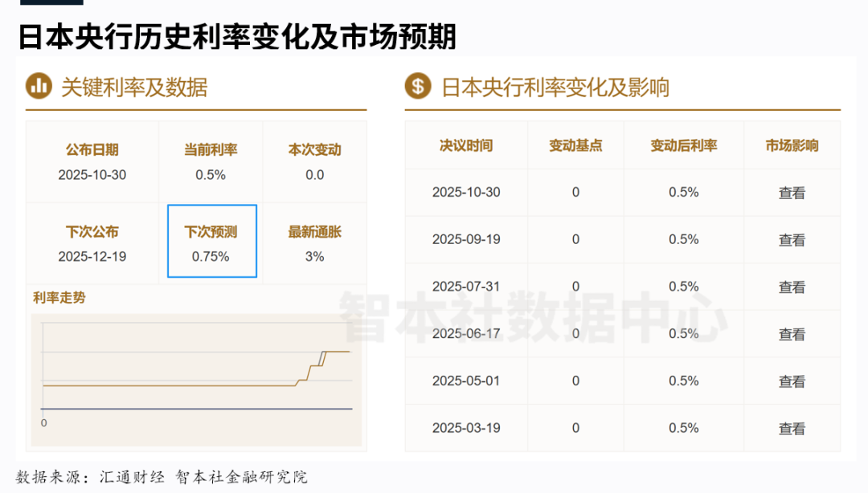The height and width of the screenshot is (493, 868).
Task: Click the 当前利率 0.5% card
Action: pos(211,161)
